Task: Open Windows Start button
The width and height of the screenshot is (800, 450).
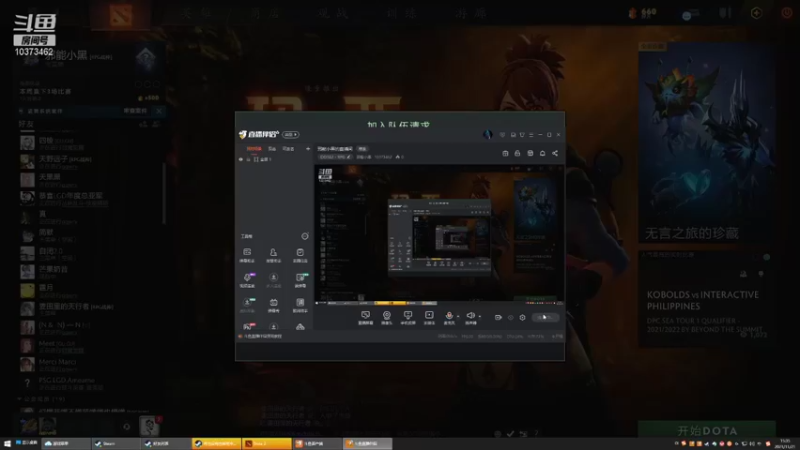Action: click(x=7, y=444)
